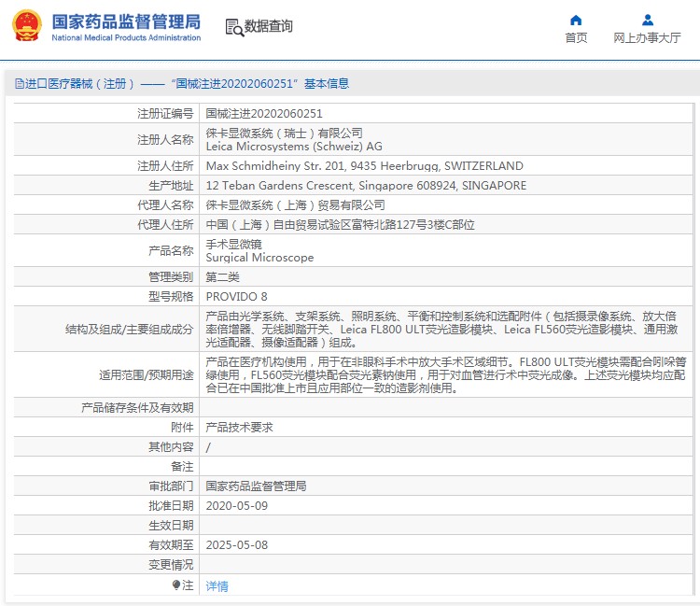Click the 变更情况 row label

[171, 565]
